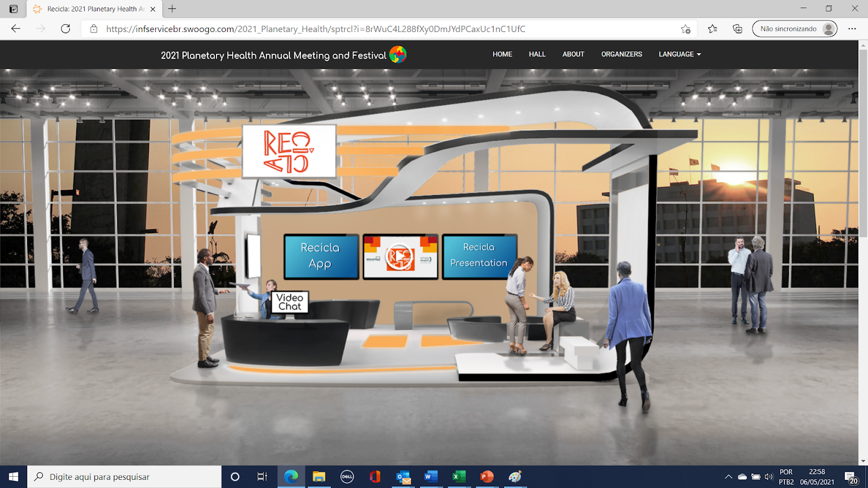
Task: Open Outlook from the taskbar
Action: click(x=403, y=477)
